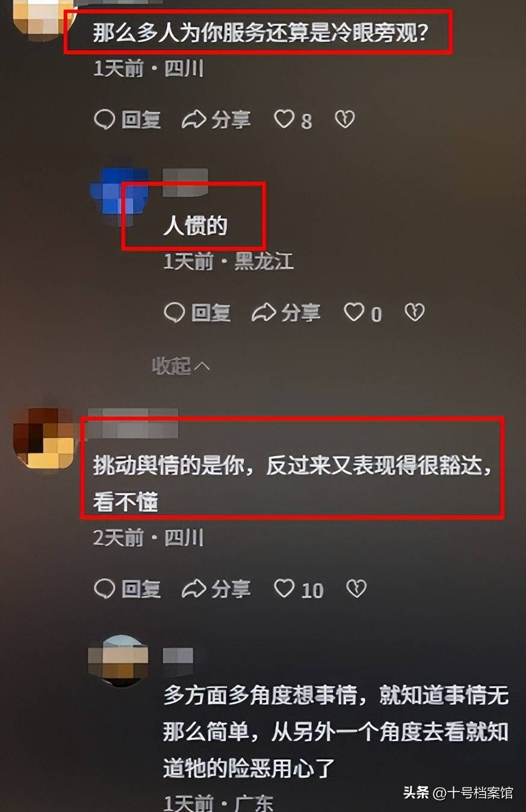Tap share arrow under the 冷眼旁观 comment
This screenshot has width=526, height=812.
coord(194,119)
